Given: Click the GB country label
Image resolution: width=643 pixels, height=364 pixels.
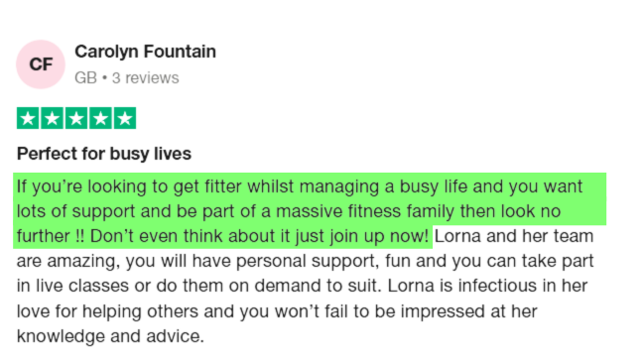Looking at the screenshot, I should 85,78.
